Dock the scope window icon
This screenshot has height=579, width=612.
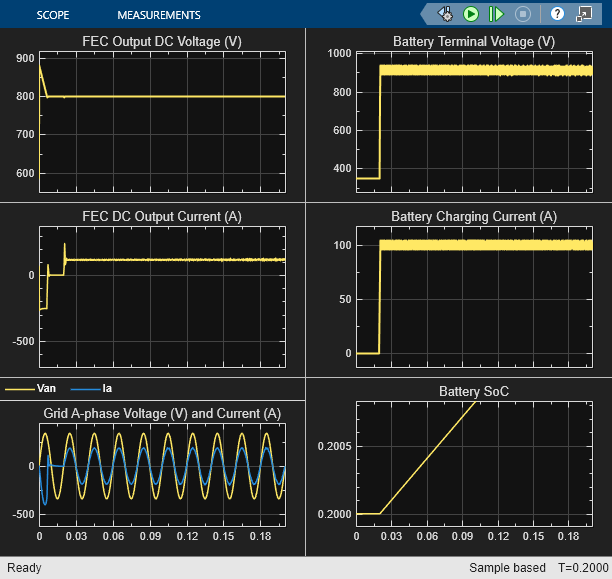click(584, 14)
